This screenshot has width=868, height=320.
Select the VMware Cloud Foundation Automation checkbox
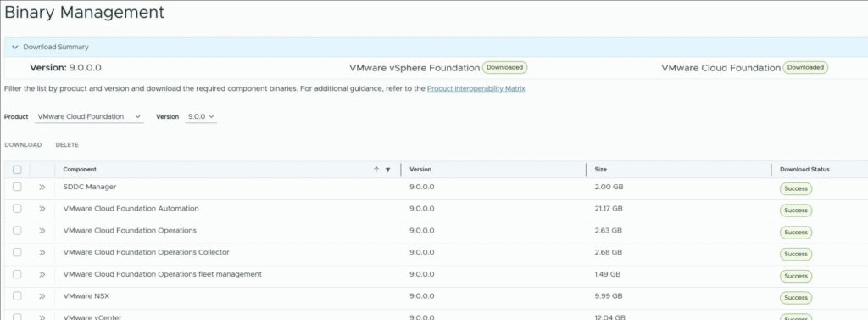(x=17, y=209)
